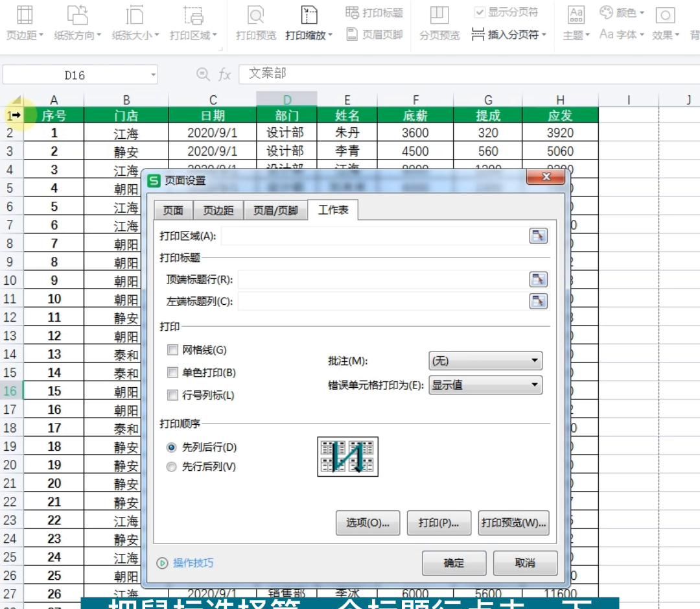700x609 pixels.
Task: Click the range picker icon for 打印区域
Action: 537,236
